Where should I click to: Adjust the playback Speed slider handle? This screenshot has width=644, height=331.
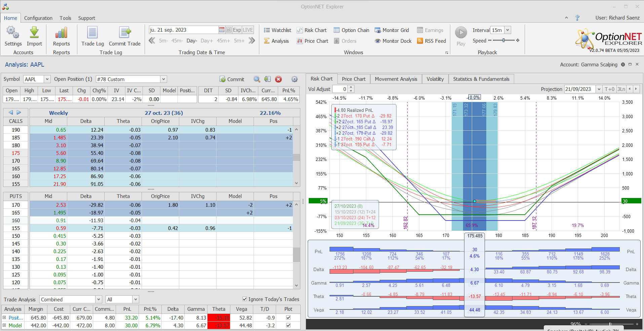(503, 40)
